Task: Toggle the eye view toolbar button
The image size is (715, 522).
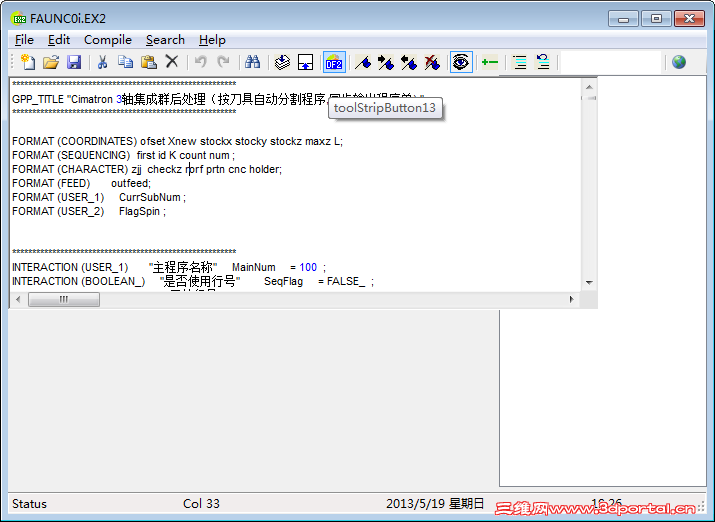Action: click(x=461, y=62)
